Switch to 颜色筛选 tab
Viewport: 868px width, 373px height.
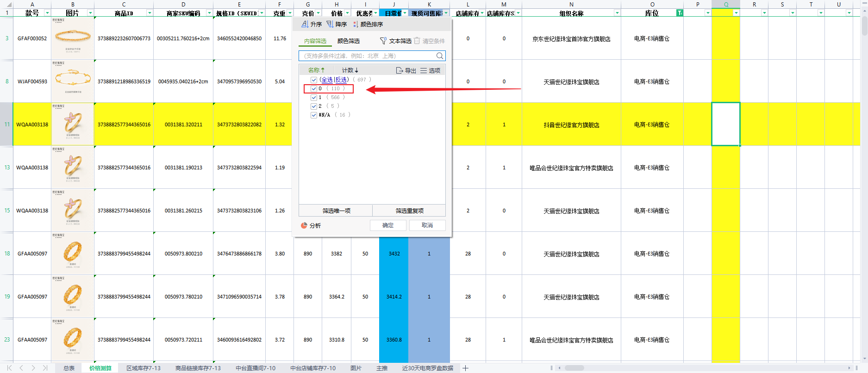(348, 41)
